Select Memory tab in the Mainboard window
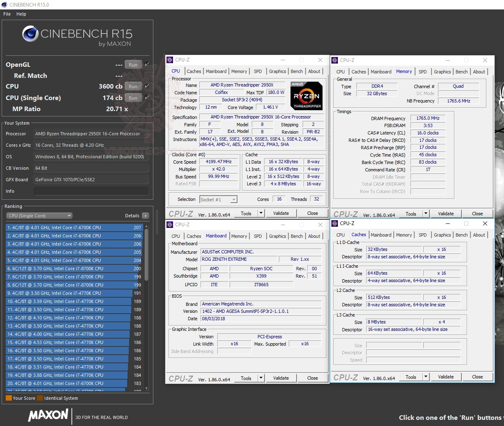The width and height of the screenshot is (504, 426). click(x=239, y=236)
